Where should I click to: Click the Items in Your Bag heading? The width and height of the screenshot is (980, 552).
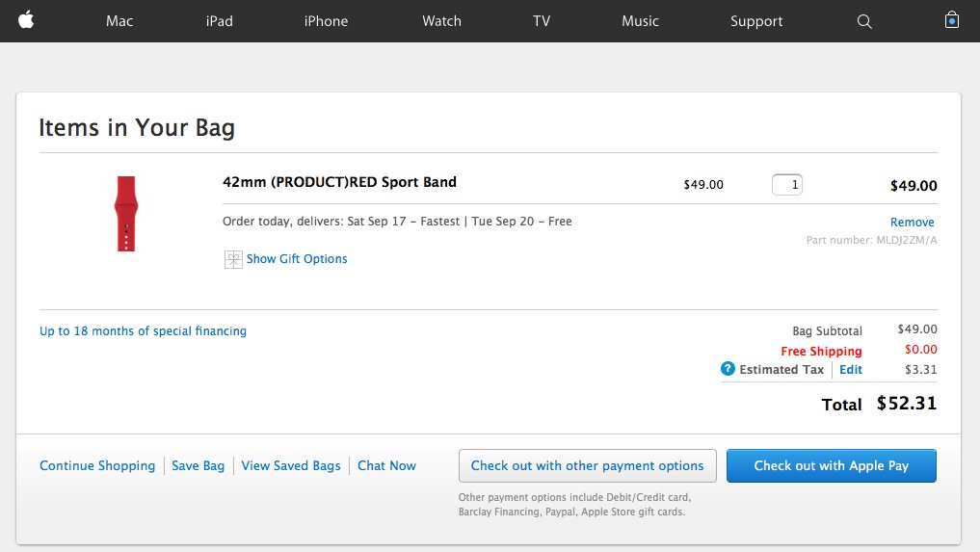click(137, 127)
